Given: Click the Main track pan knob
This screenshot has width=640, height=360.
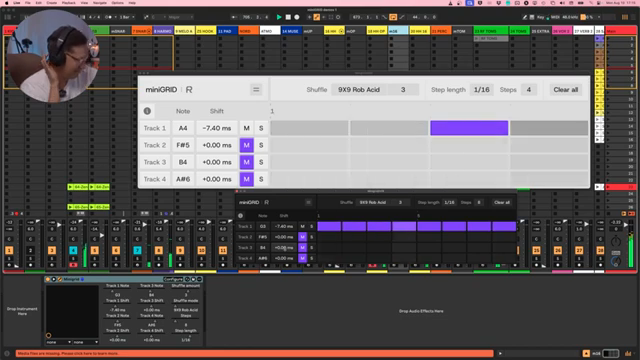Looking at the screenshot, I should 616,241.
